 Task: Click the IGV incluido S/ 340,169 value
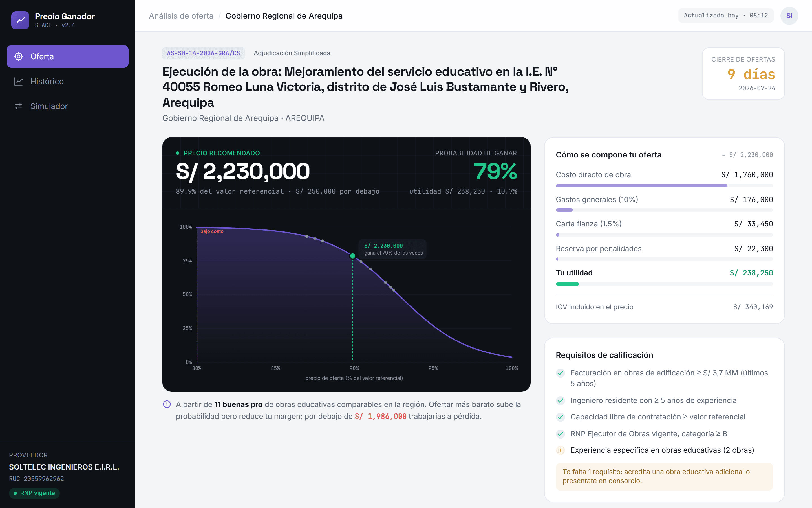tap(753, 307)
